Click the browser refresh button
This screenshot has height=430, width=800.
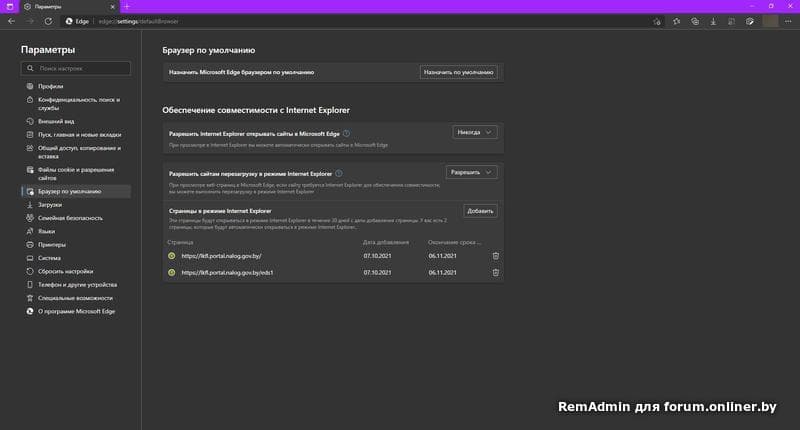pyautogui.click(x=48, y=21)
